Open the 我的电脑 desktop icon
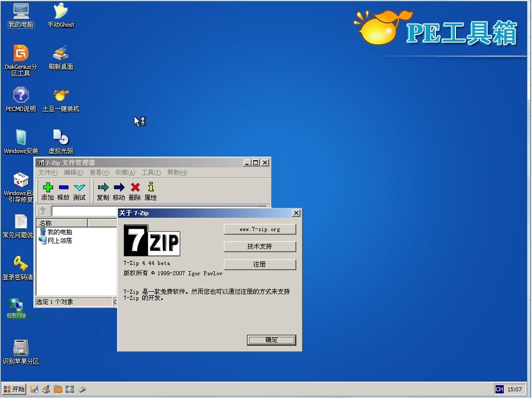This screenshot has width=532, height=398. [21, 15]
